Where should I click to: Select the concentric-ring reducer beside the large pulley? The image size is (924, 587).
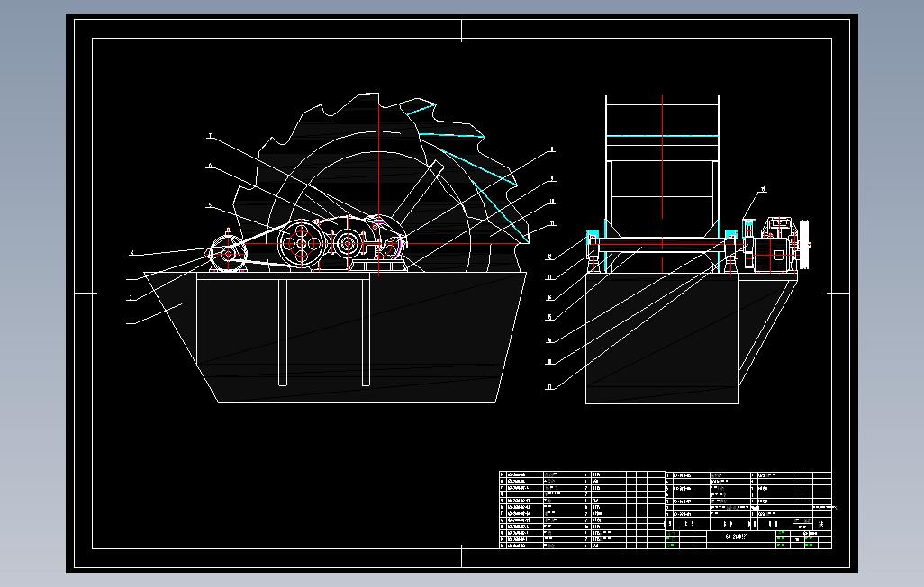pos(347,243)
